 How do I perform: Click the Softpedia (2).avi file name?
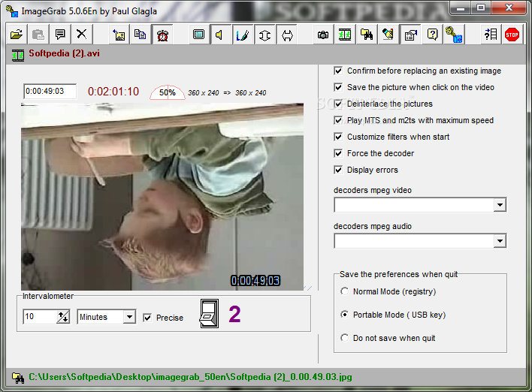click(x=64, y=53)
